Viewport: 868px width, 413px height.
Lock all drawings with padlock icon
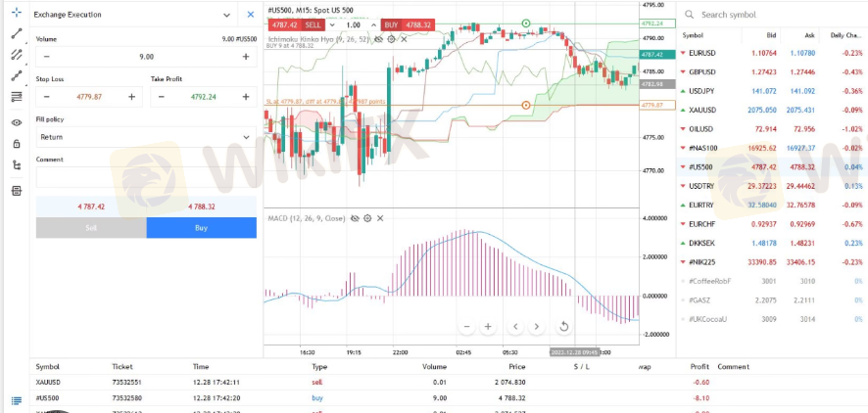click(x=16, y=144)
